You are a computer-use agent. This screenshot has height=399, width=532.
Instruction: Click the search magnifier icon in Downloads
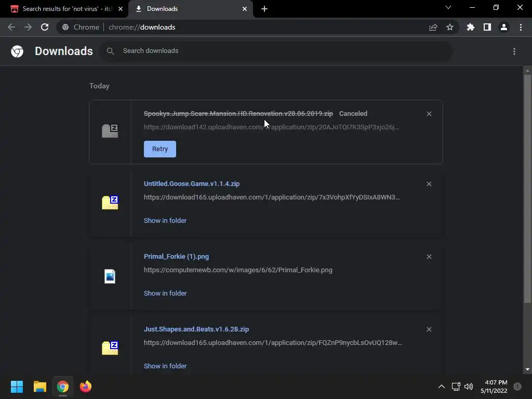coord(110,51)
